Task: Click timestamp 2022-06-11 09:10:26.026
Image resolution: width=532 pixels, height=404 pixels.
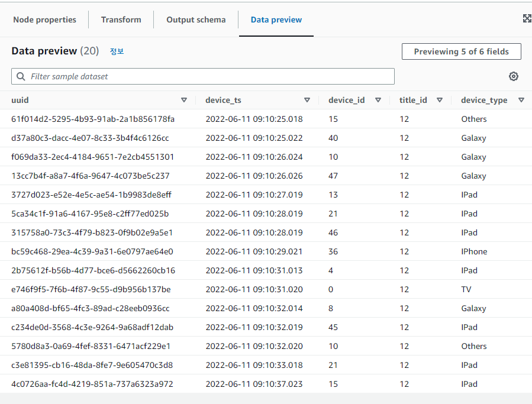Action: pos(254,176)
